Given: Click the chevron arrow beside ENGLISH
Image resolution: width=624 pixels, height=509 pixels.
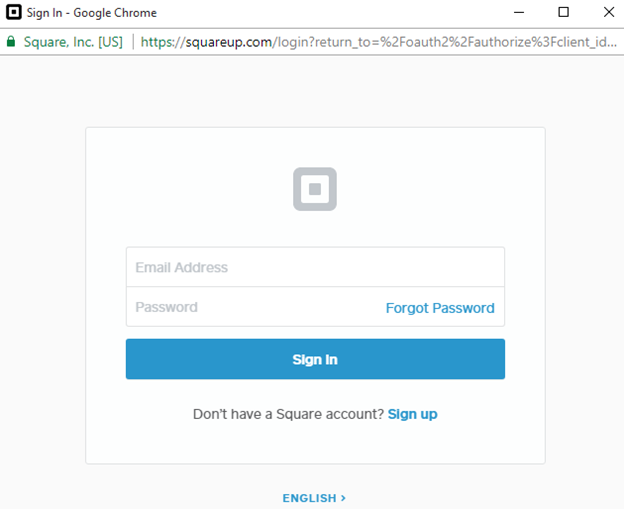Looking at the screenshot, I should pyautogui.click(x=343, y=498).
